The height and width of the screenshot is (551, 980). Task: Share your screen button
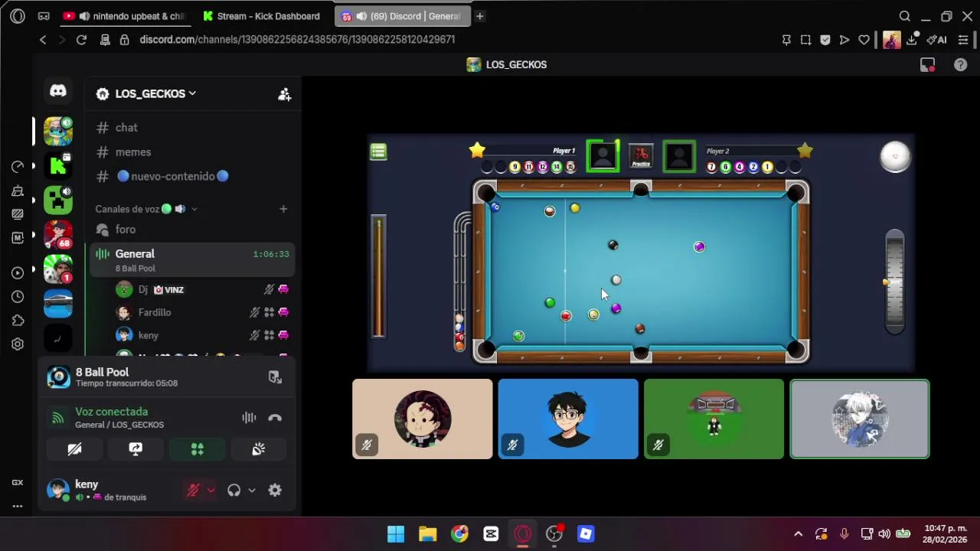[136, 449]
